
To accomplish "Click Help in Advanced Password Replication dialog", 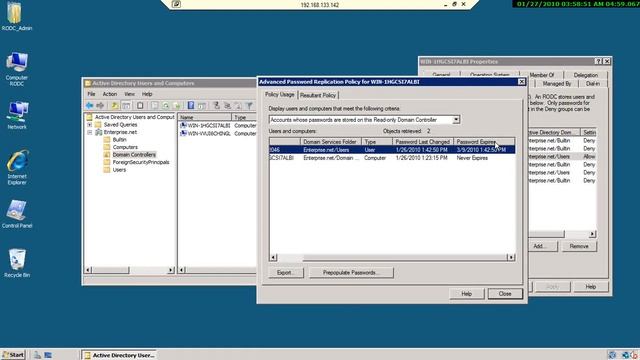I will 467,293.
